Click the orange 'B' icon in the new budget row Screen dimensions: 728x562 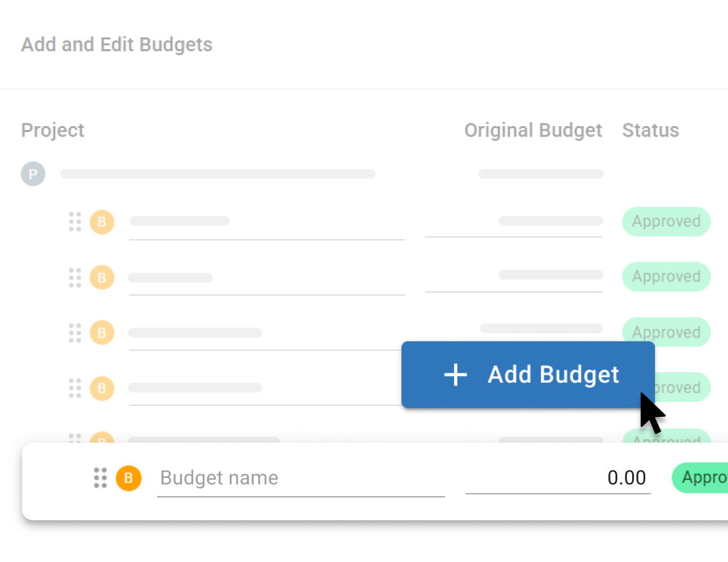point(129,478)
